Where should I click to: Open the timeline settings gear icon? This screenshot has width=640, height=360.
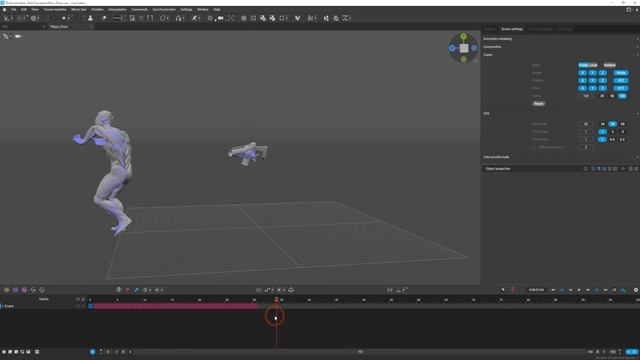[636, 290]
